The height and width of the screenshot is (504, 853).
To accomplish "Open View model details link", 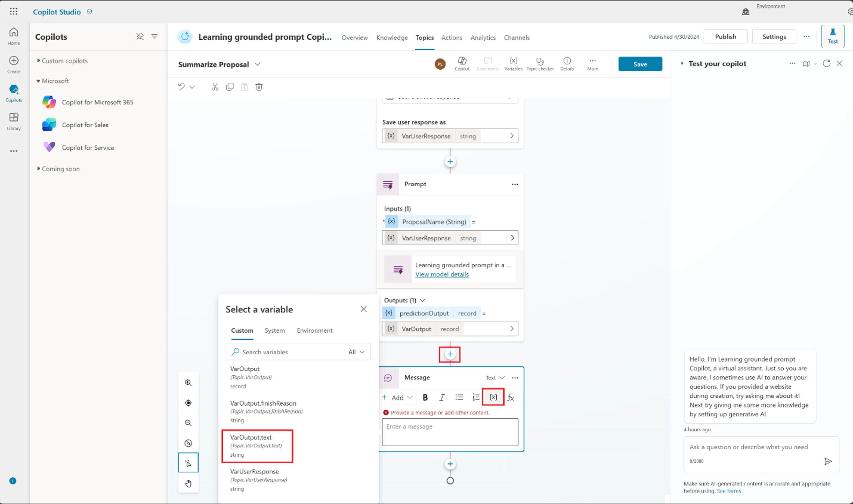I will tap(442, 274).
